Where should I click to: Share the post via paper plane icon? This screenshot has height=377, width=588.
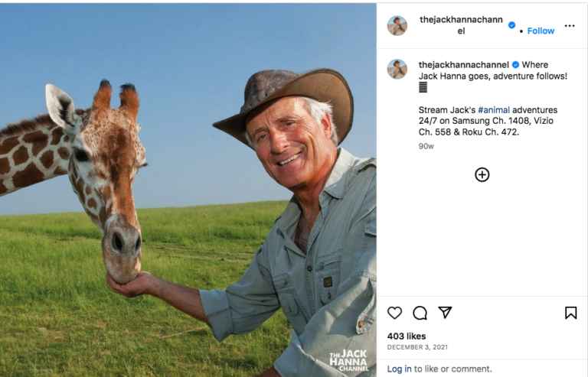click(x=445, y=313)
